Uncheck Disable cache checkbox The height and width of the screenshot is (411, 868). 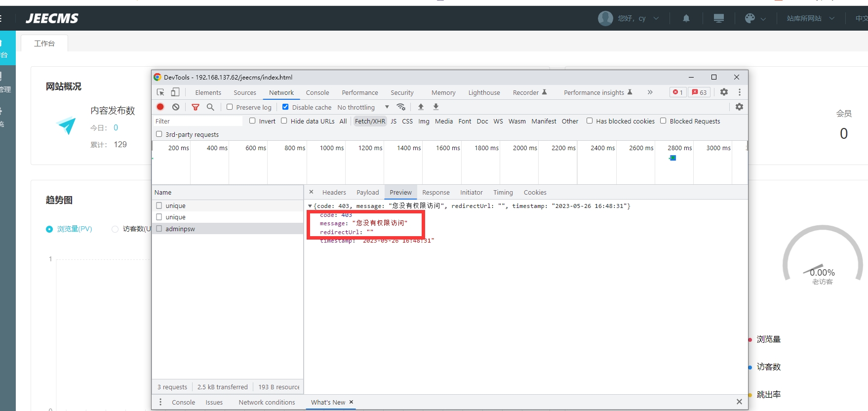click(285, 107)
